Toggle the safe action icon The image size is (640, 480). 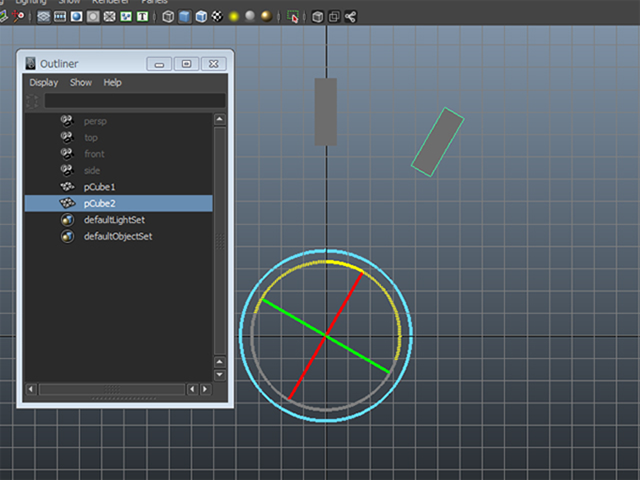[x=126, y=17]
